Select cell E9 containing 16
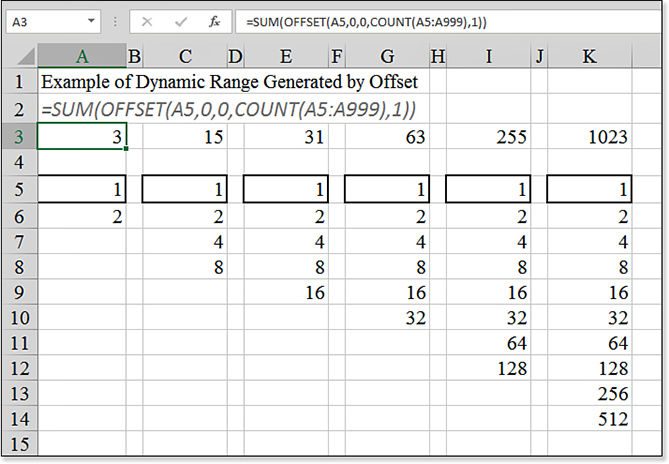This screenshot has height=464, width=669. tap(286, 292)
